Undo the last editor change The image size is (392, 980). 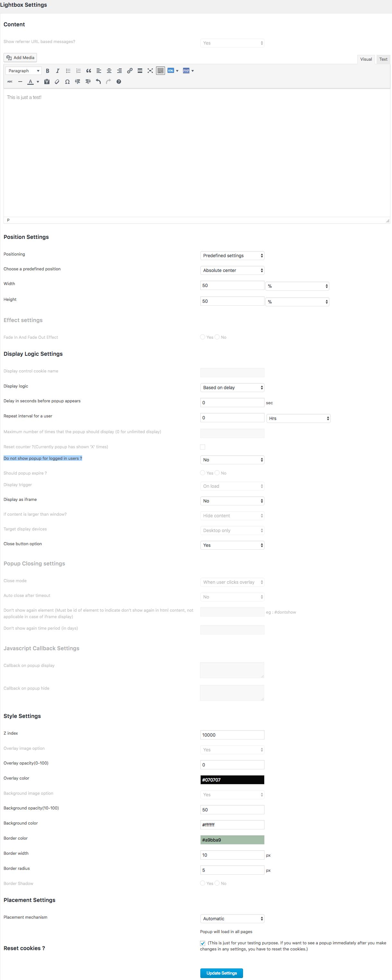coord(98,82)
